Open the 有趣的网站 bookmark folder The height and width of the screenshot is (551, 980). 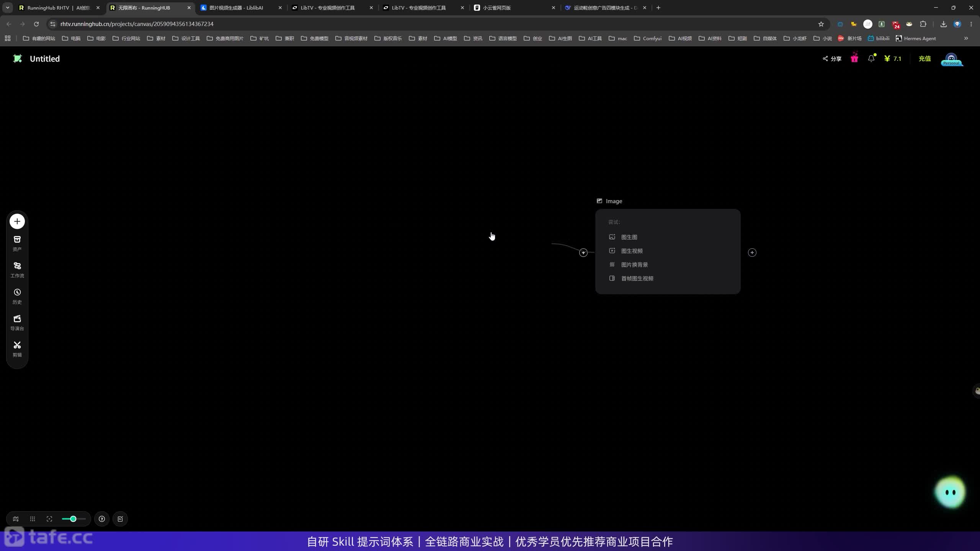click(39, 38)
